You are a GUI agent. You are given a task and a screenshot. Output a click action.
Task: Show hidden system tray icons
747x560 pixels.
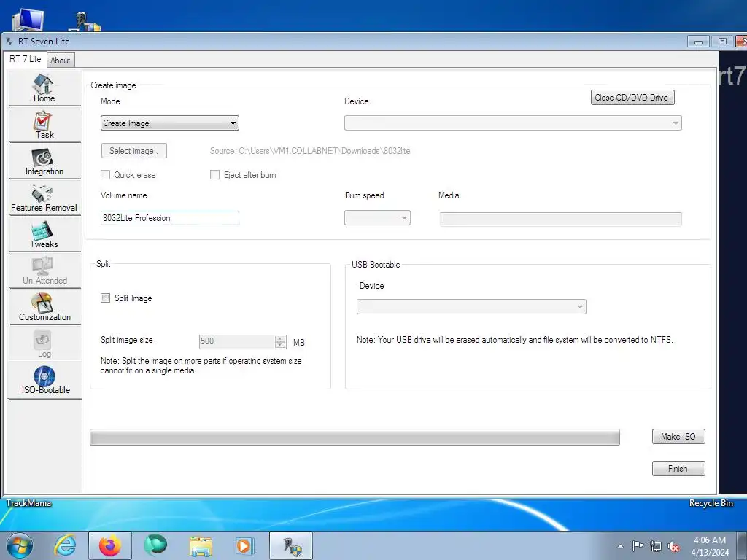point(620,546)
